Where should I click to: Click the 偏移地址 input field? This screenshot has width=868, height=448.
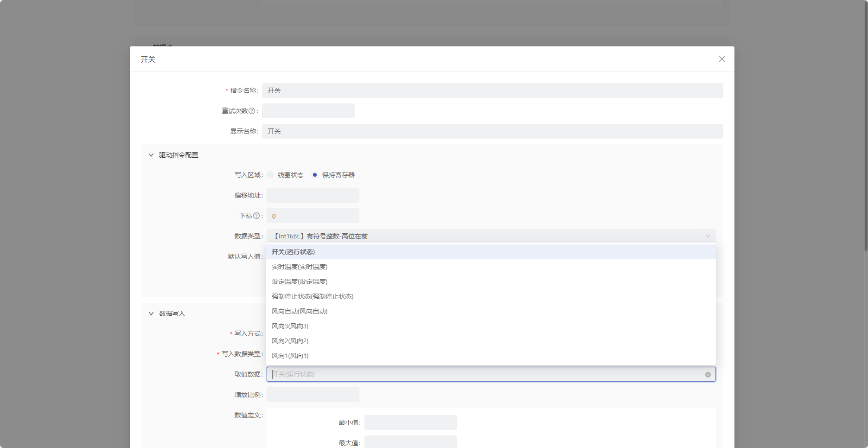[313, 195]
